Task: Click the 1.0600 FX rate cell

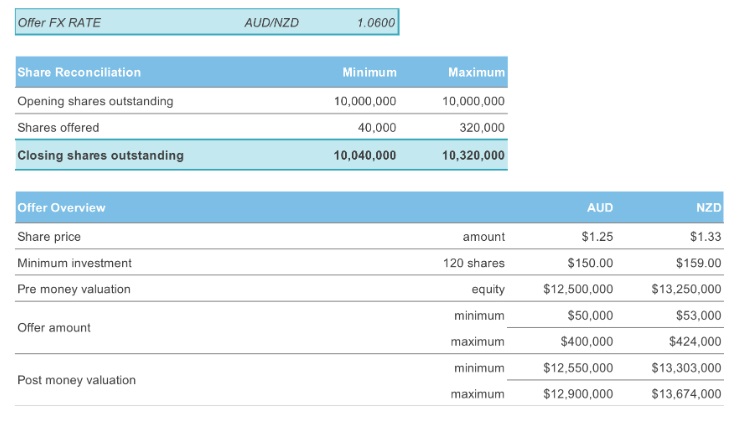Action: tap(376, 23)
